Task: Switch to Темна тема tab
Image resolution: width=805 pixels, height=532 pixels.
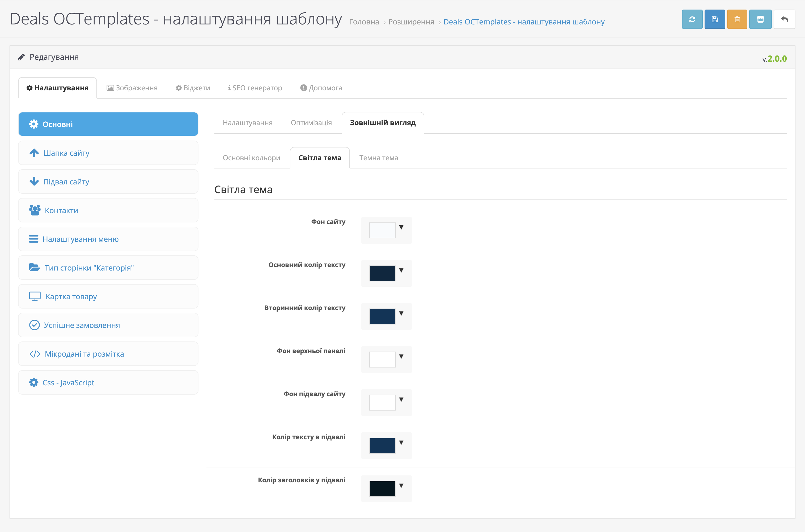Action: 378,158
